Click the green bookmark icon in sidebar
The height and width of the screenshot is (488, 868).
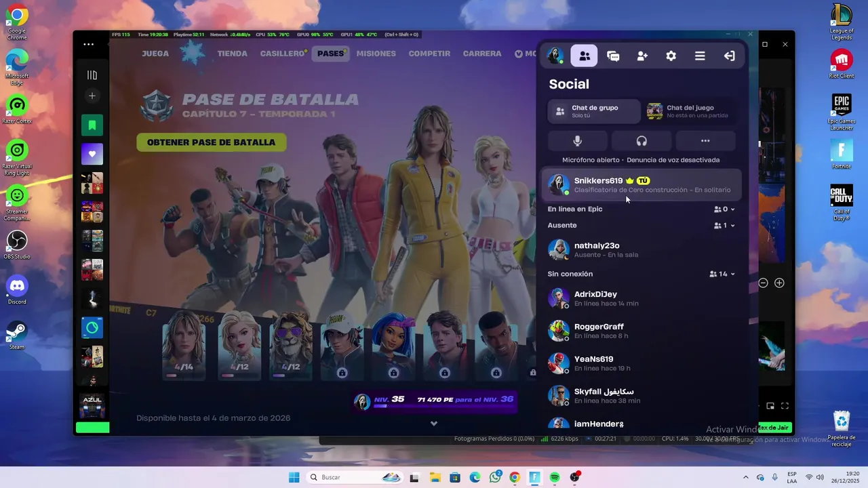(92, 125)
